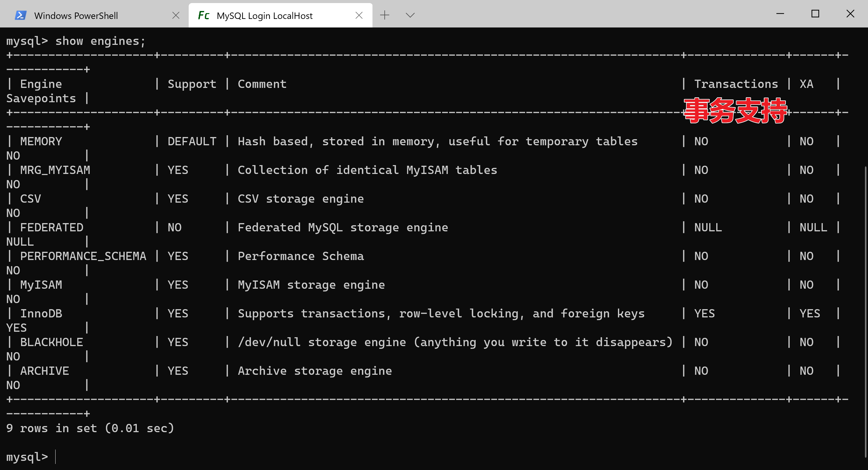Image resolution: width=868 pixels, height=470 pixels.
Task: Open a new tab with plus icon
Action: tap(384, 15)
